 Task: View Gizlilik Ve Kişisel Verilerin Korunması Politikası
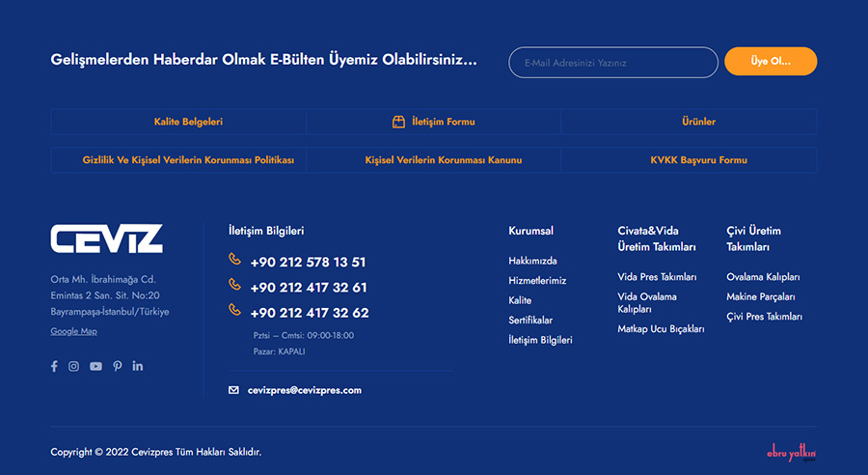pos(188,160)
